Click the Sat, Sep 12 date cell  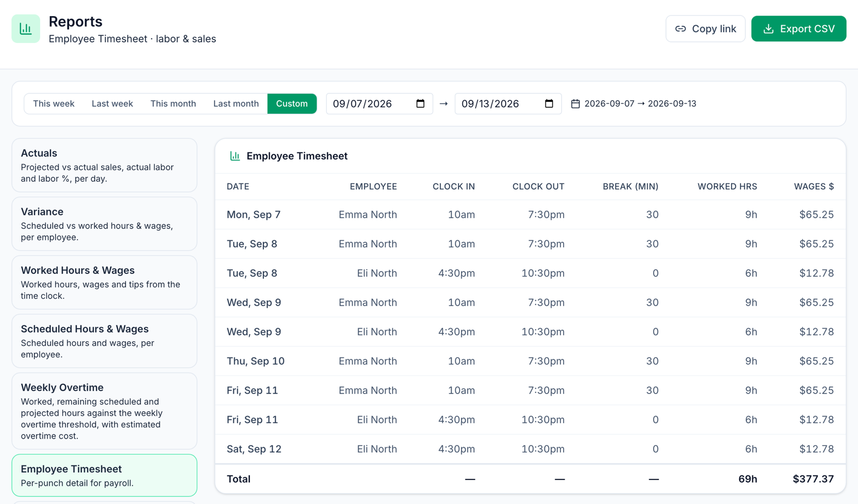click(x=254, y=449)
